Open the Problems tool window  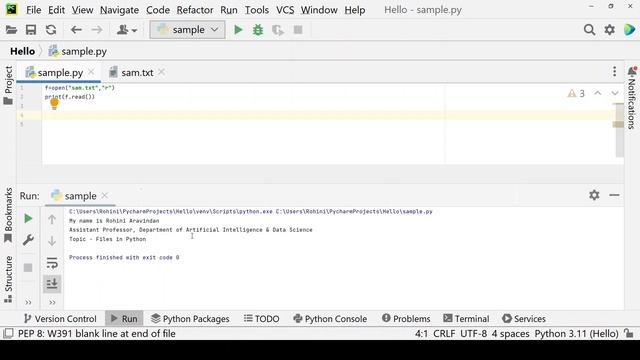[406, 319]
